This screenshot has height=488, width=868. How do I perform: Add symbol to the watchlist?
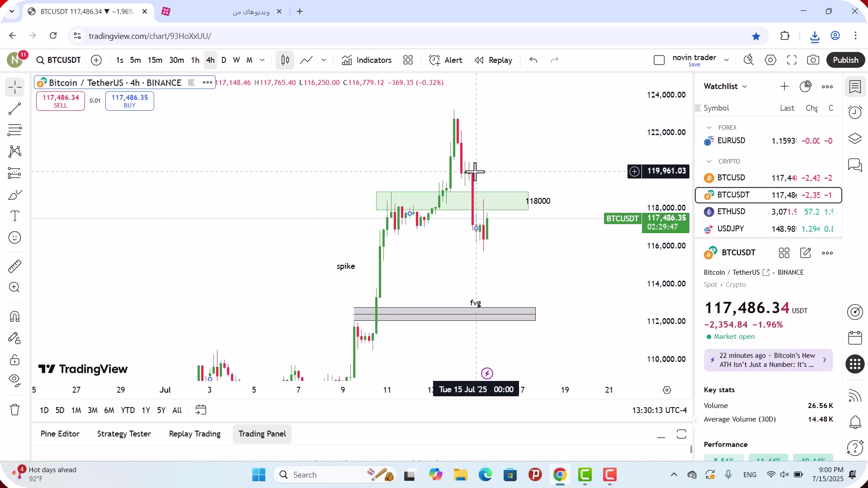pos(784,86)
